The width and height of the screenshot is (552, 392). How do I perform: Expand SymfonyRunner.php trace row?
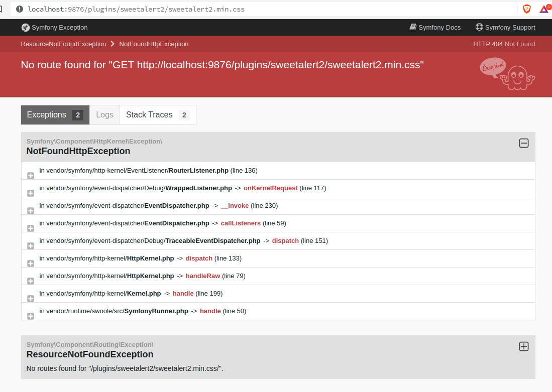tap(31, 316)
